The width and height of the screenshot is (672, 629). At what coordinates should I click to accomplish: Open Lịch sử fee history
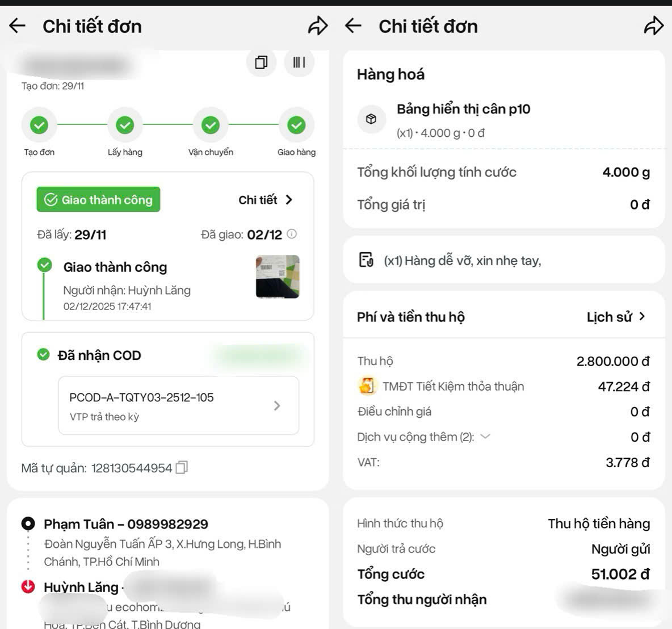(616, 317)
